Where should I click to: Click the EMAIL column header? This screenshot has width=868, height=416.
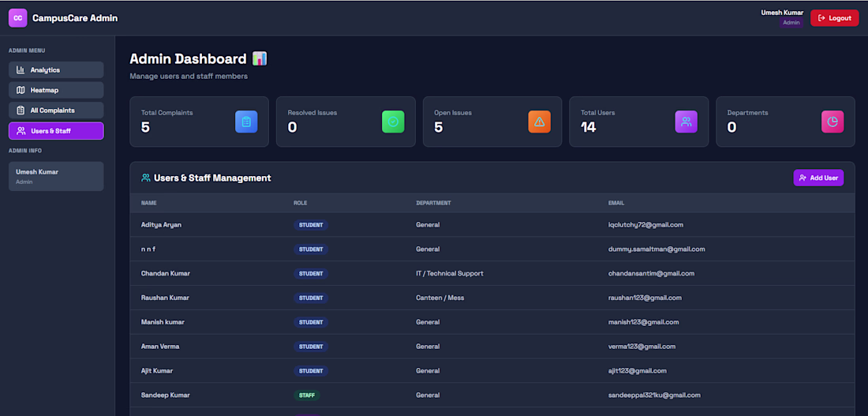[616, 203]
